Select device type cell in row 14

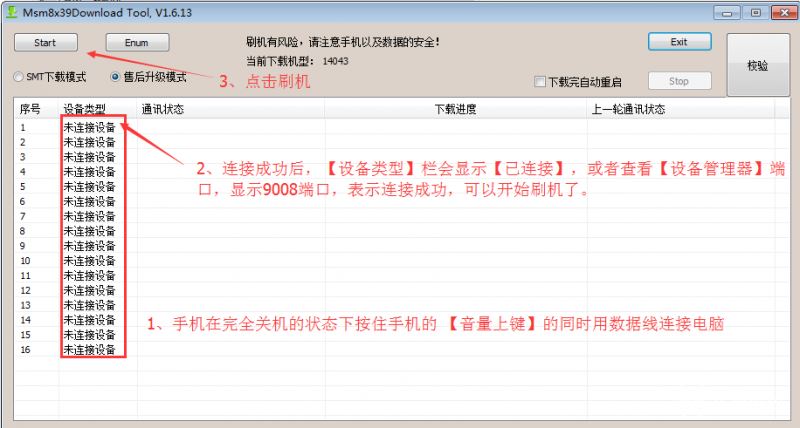tap(90, 320)
